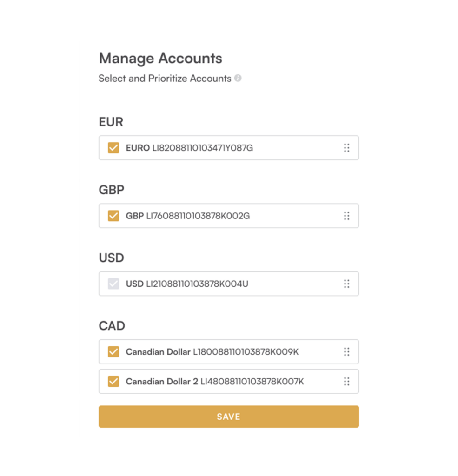Click the six-dot handle on the USD account row
The height and width of the screenshot is (476, 458).
tap(346, 284)
